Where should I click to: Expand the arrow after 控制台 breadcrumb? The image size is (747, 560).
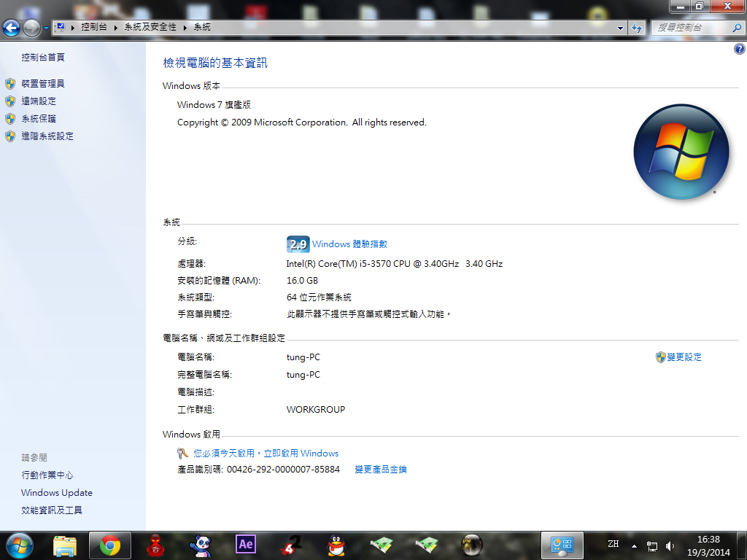(x=116, y=28)
